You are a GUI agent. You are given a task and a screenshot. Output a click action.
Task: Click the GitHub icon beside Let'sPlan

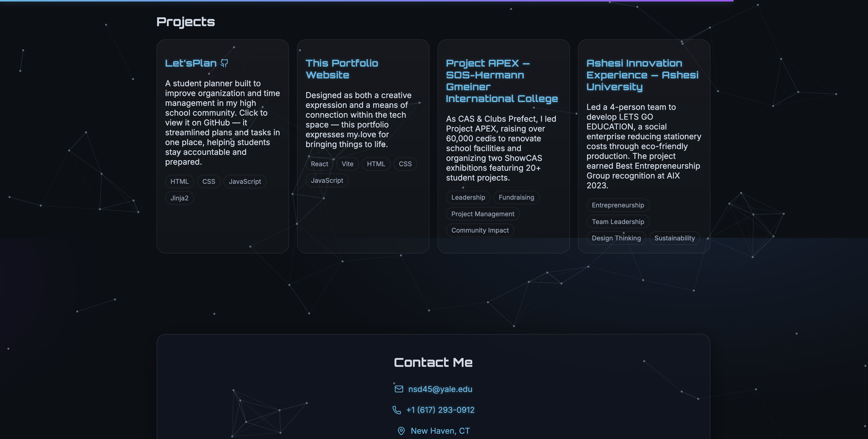pyautogui.click(x=224, y=63)
